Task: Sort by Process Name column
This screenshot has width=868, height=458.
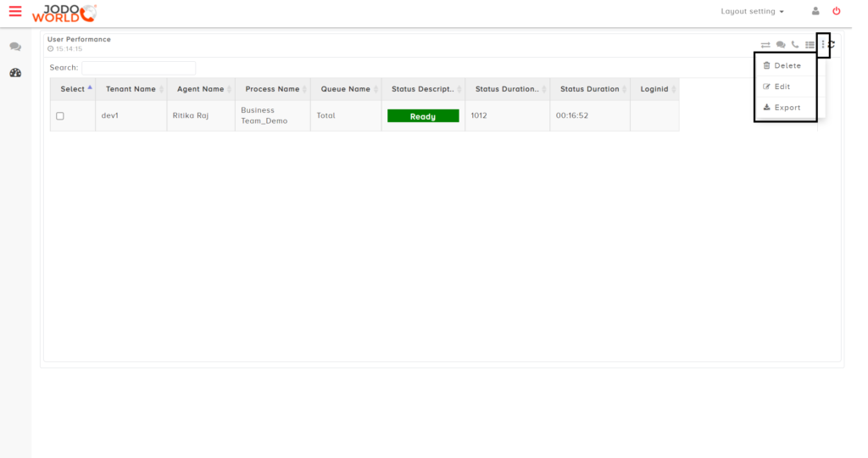Action: 273,89
